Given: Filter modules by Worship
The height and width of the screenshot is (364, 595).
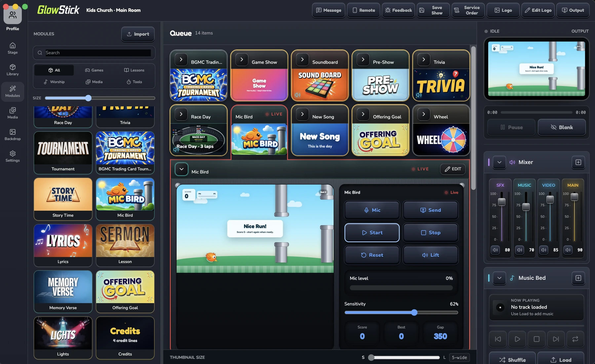Looking at the screenshot, I should [x=54, y=82].
